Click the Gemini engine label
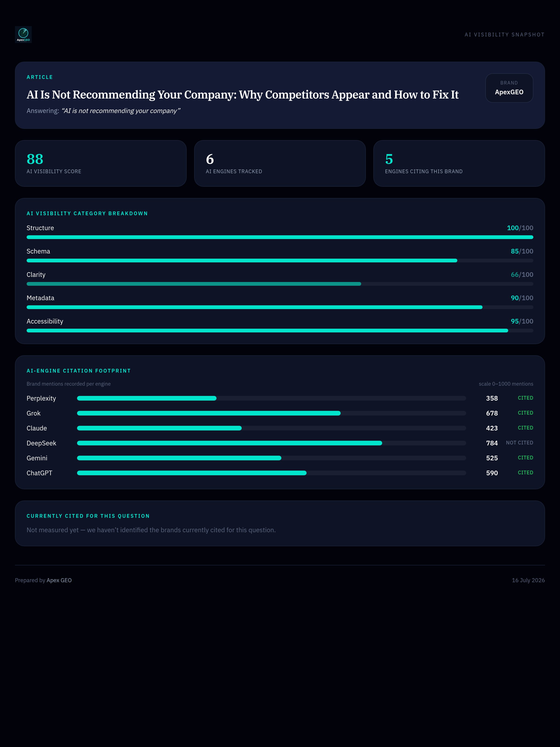560x747 pixels. (37, 458)
